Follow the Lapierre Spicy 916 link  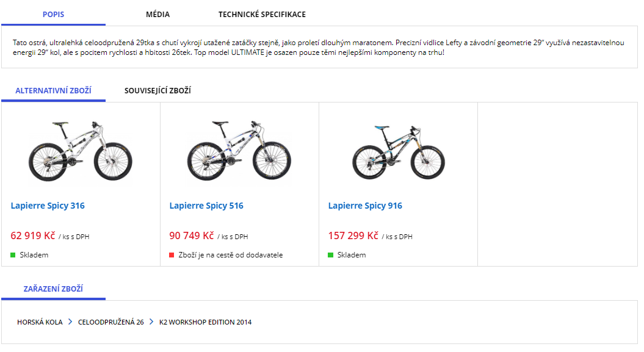365,206
